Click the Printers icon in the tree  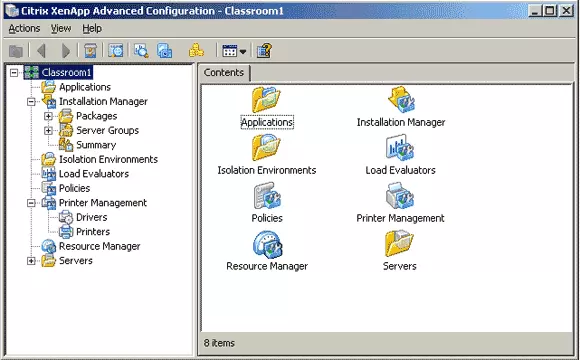coord(66,232)
